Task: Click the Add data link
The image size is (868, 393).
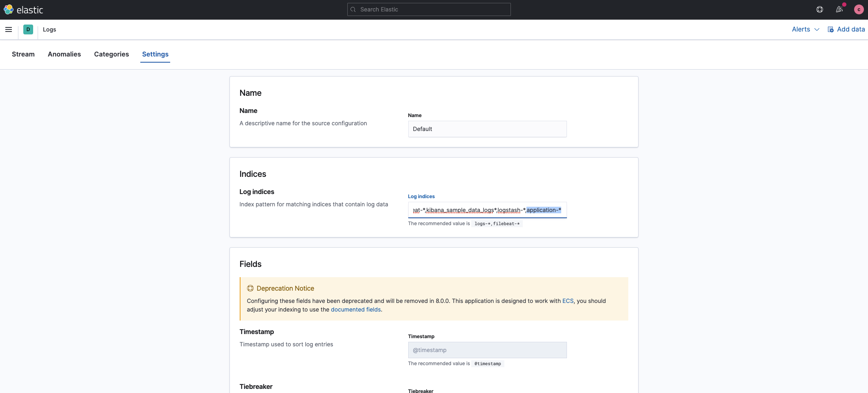Action: (851, 29)
